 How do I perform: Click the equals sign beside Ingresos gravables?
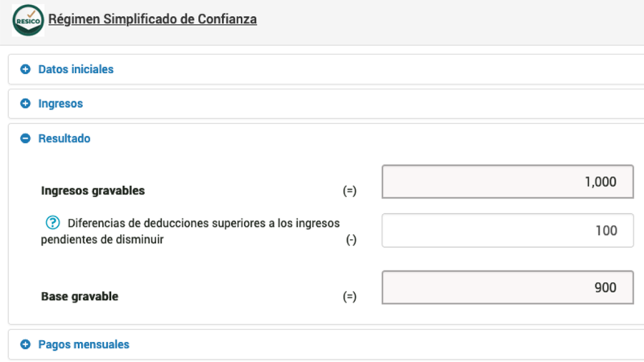pyautogui.click(x=349, y=191)
